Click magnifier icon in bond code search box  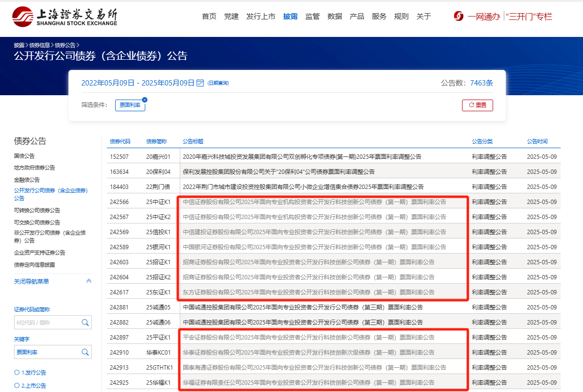pyautogui.click(x=86, y=322)
